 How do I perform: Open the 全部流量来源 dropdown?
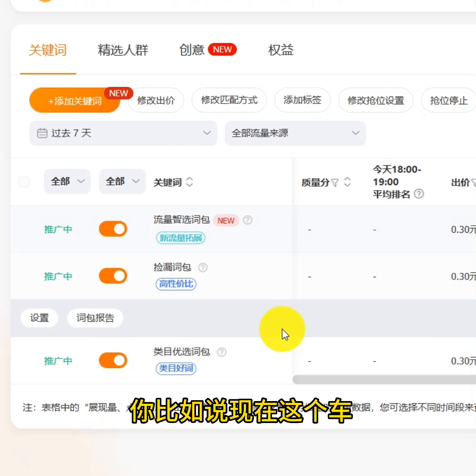click(295, 133)
